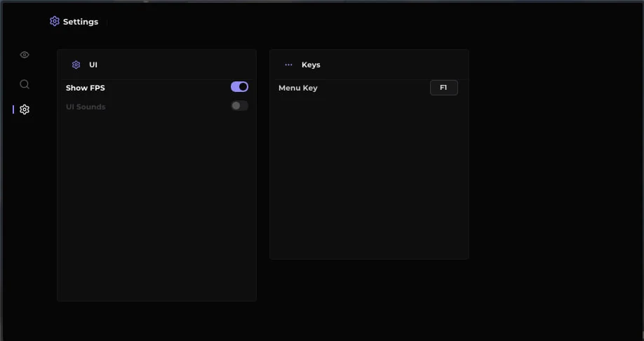Image resolution: width=644 pixels, height=341 pixels.
Task: Click the gear icon in UI panel header
Action: pos(76,65)
